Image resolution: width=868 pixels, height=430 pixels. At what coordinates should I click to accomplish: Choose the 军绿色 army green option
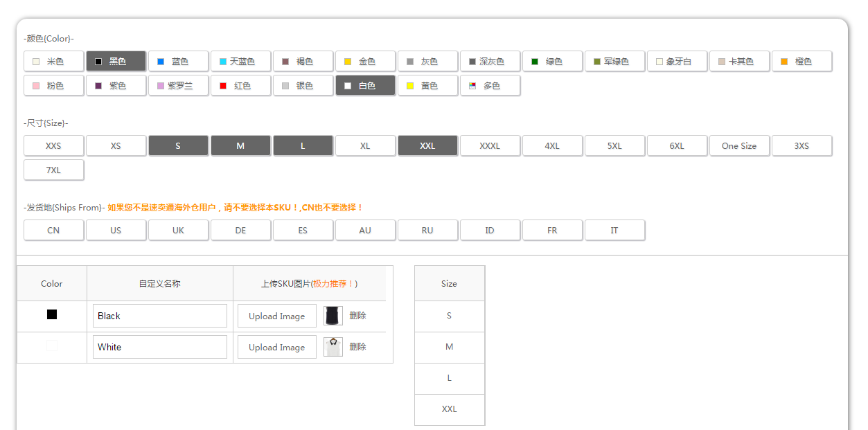tap(614, 62)
